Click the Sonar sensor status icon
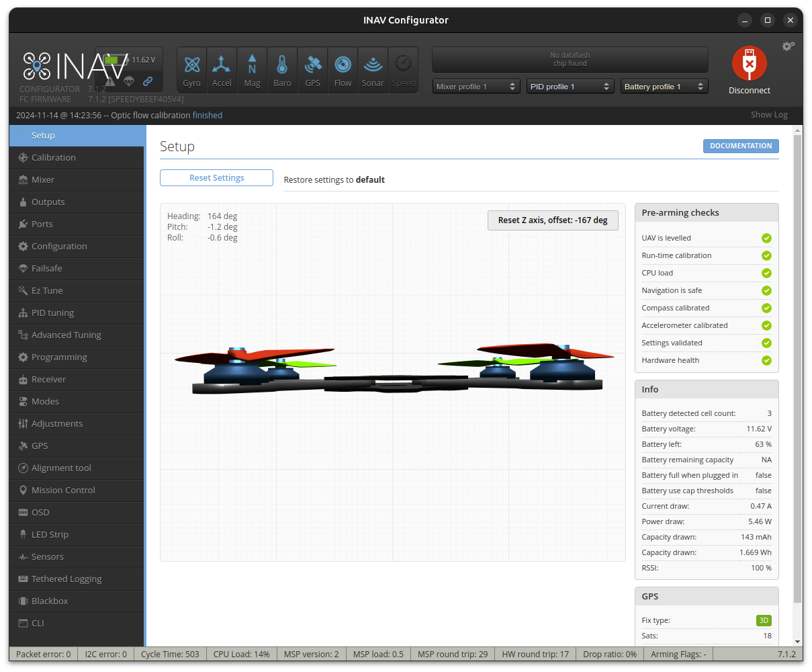 [x=373, y=70]
